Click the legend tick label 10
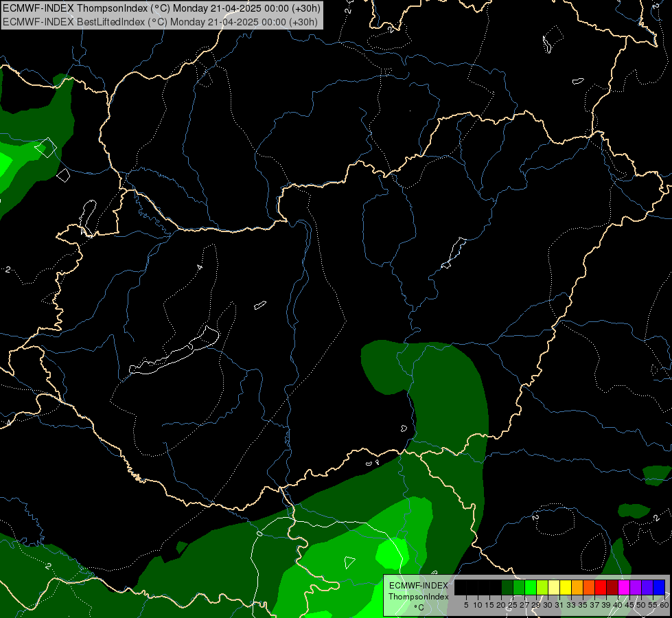Viewport: 672px width, 618px height. pyautogui.click(x=478, y=605)
